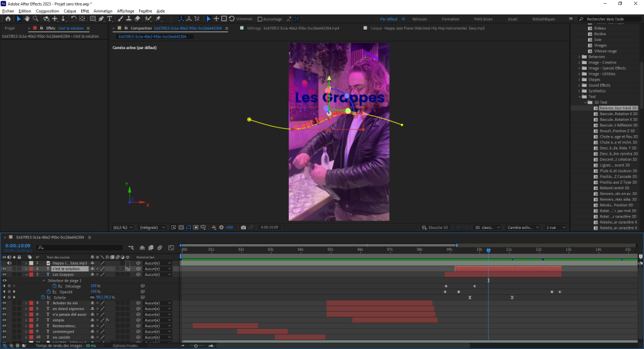The height and width of the screenshot is (349, 644).
Task: Open the Animation menu
Action: pos(103,11)
